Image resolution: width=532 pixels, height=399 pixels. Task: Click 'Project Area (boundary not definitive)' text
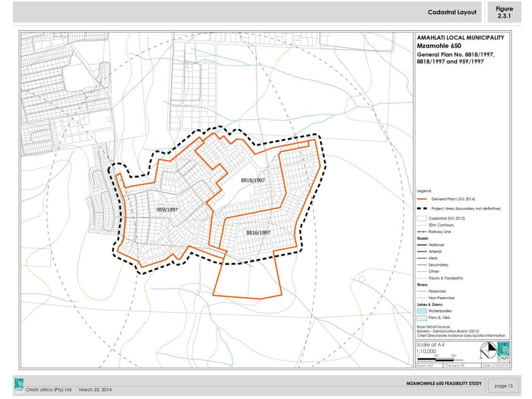[466, 209]
